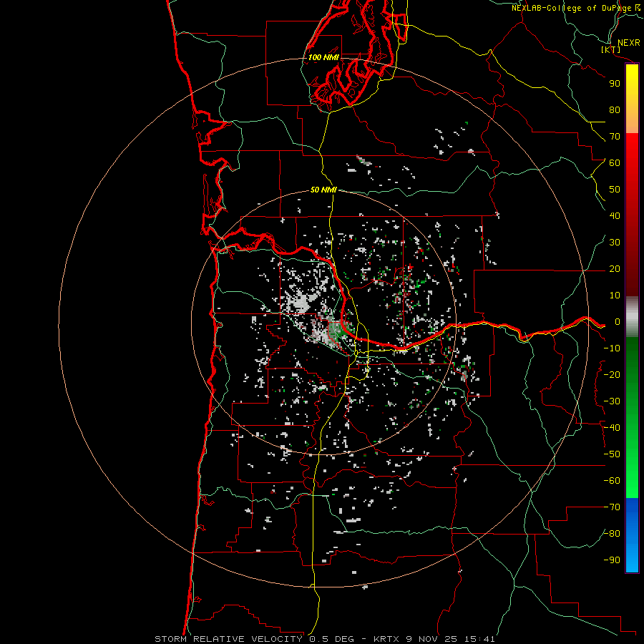Select the -30 scale value
Viewport: 644px width, 644px height.
pos(612,401)
